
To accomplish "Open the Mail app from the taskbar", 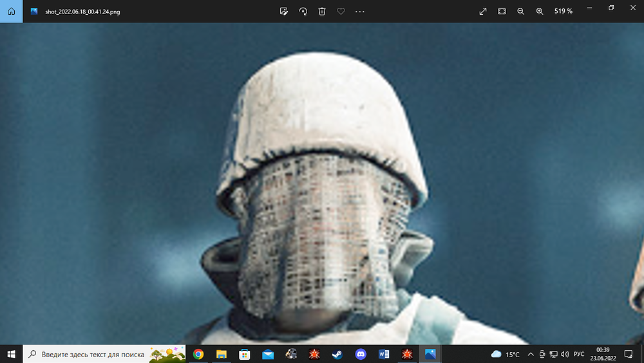I will [268, 354].
